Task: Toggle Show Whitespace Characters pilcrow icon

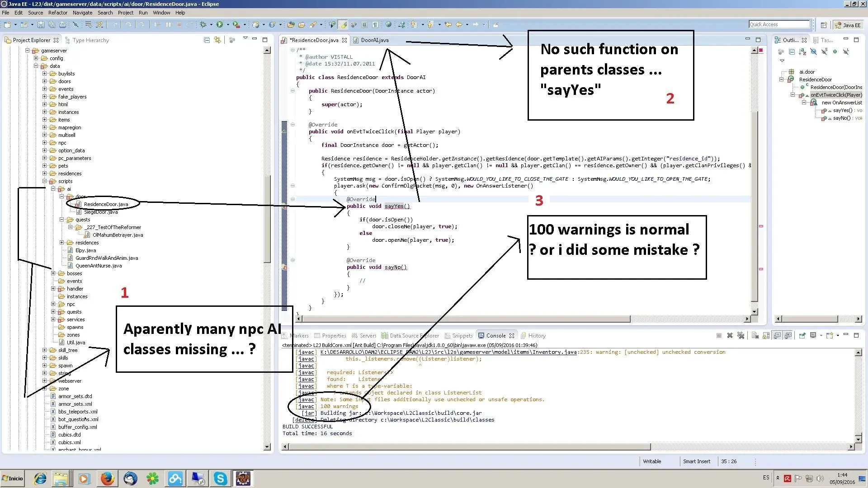Action: click(375, 24)
